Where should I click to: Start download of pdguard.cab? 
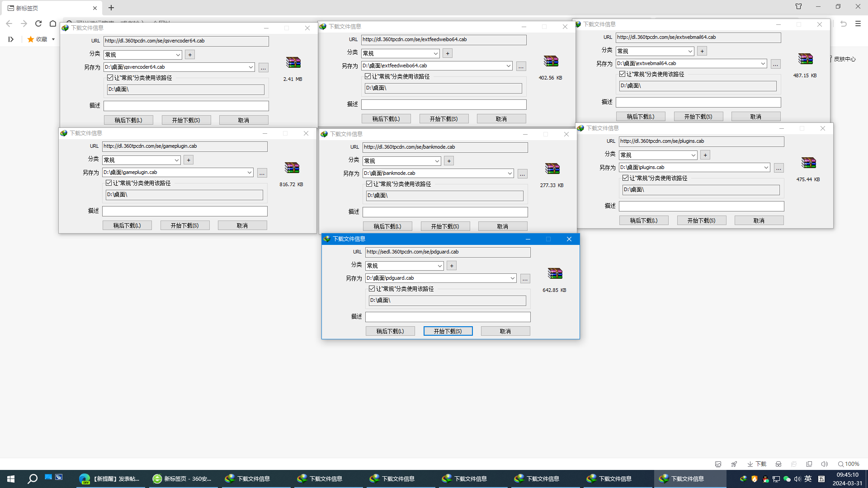tap(448, 331)
